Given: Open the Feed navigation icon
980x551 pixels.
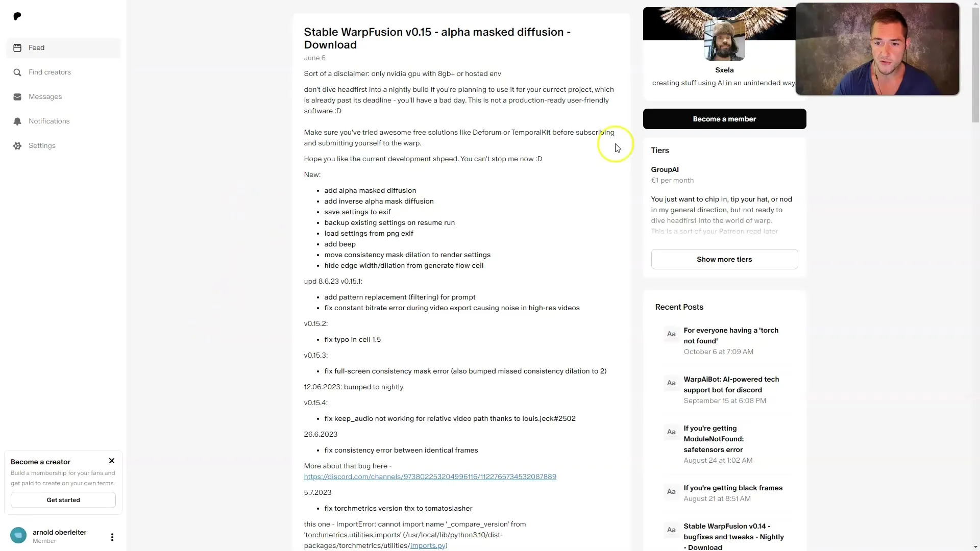Looking at the screenshot, I should pyautogui.click(x=17, y=48).
